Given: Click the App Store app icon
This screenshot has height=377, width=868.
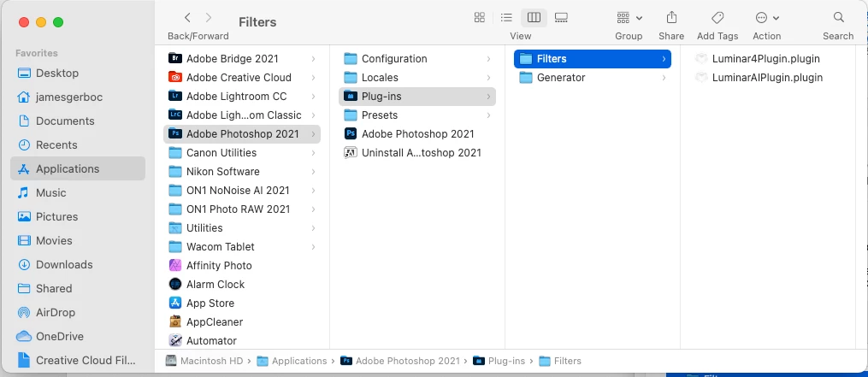Looking at the screenshot, I should [175, 303].
